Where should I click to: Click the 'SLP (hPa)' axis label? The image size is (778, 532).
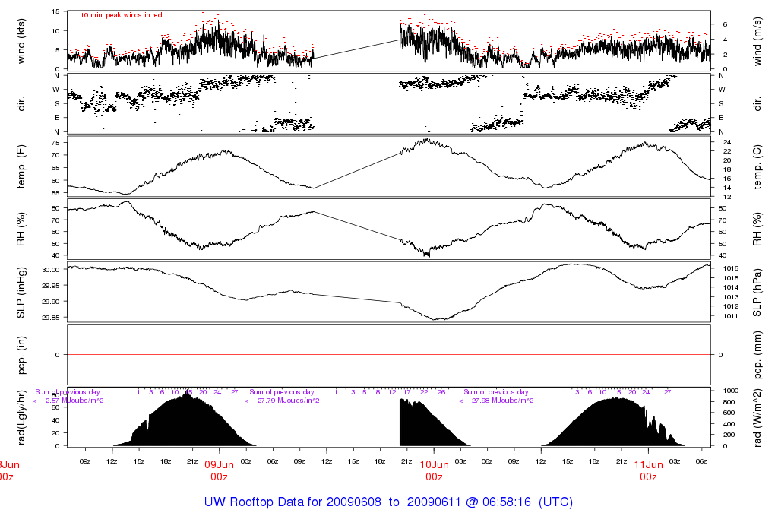(757, 293)
